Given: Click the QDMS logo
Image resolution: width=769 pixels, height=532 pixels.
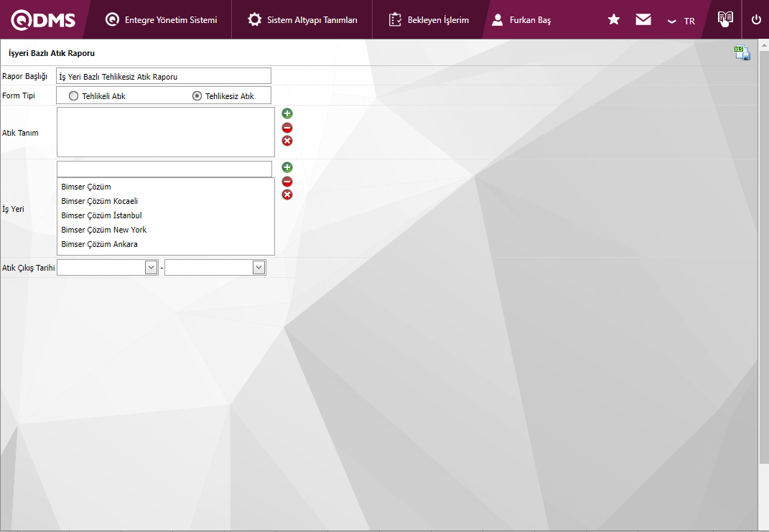Looking at the screenshot, I should click(43, 20).
